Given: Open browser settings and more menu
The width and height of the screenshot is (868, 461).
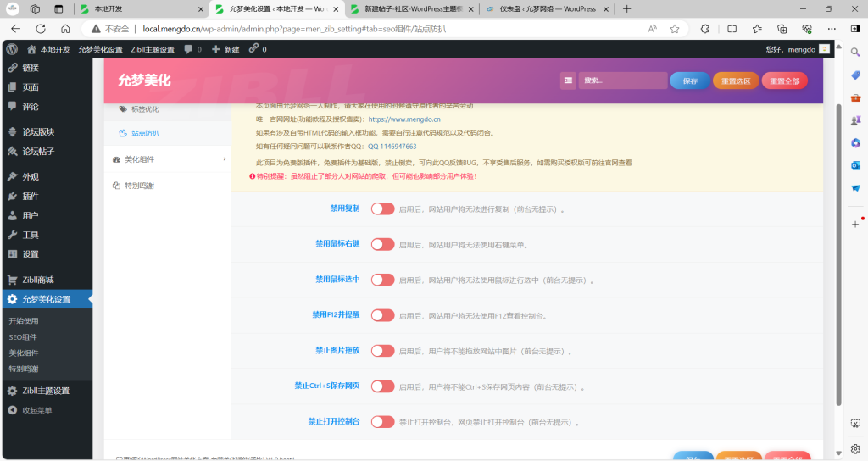Looking at the screenshot, I should point(832,29).
